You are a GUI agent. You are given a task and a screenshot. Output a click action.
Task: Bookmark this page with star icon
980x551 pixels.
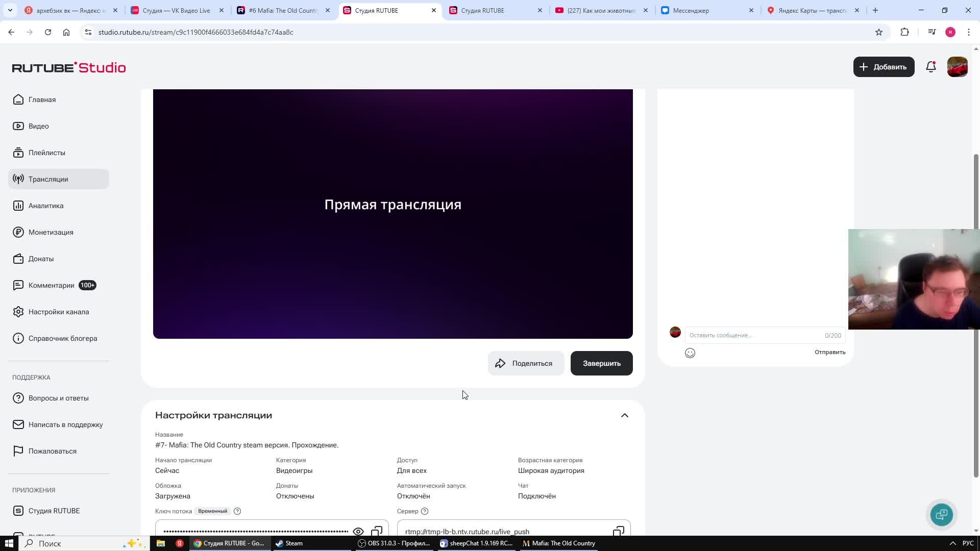tap(878, 32)
